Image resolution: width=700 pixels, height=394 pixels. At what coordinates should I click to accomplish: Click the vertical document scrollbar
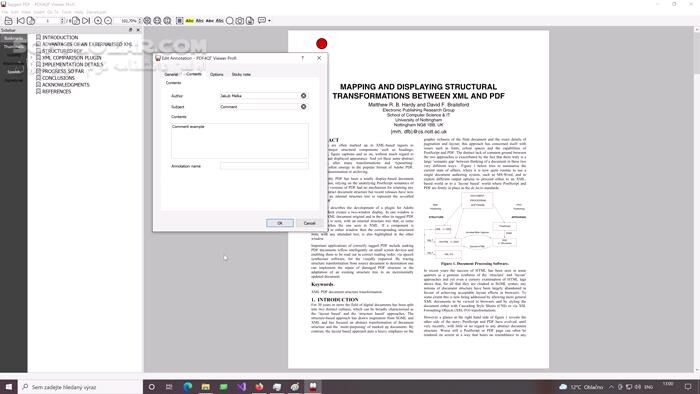[696, 199]
